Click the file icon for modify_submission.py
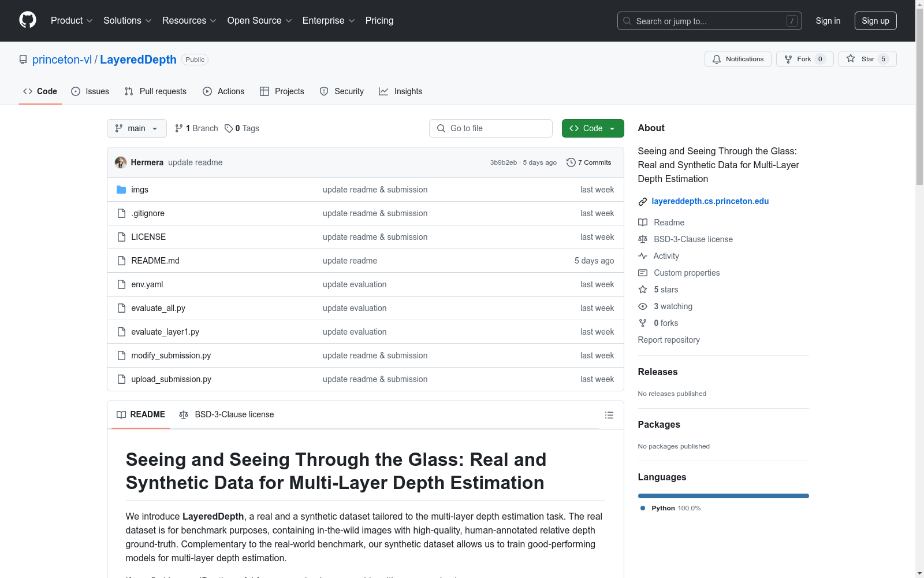Image resolution: width=924 pixels, height=578 pixels. coord(121,355)
